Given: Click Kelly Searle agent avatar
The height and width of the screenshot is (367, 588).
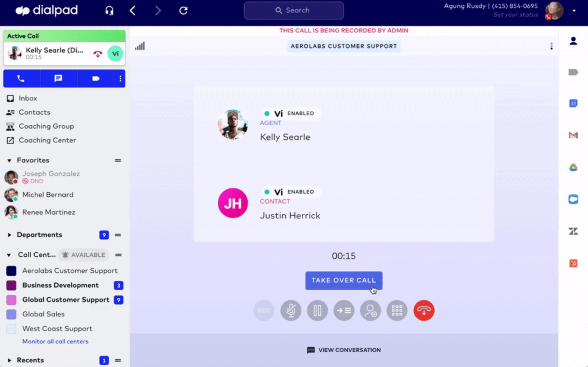Looking at the screenshot, I should pos(233,124).
